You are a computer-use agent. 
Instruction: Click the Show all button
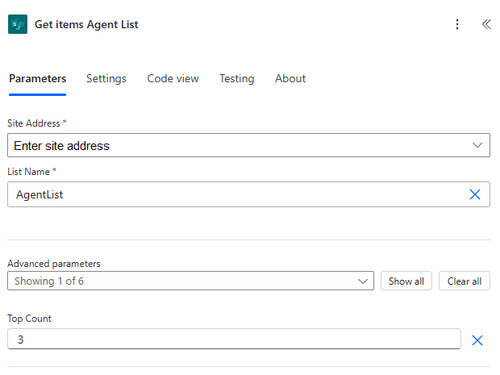[406, 281]
